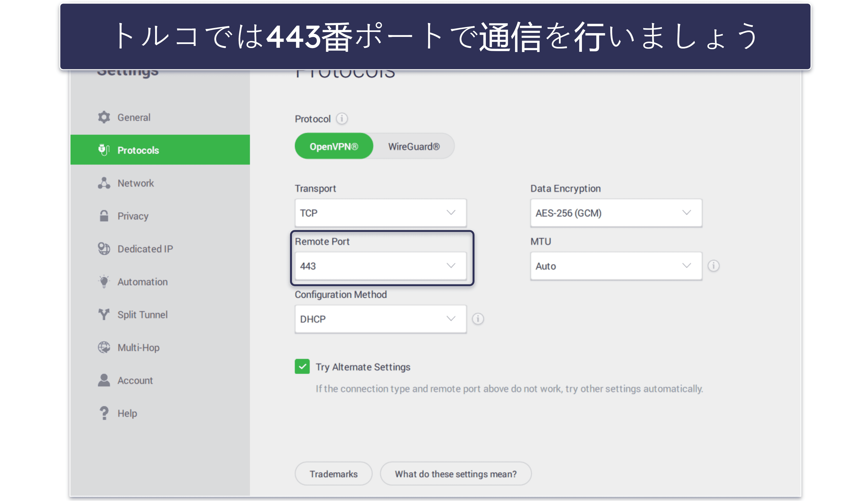Click the Trademarks button

point(333,474)
